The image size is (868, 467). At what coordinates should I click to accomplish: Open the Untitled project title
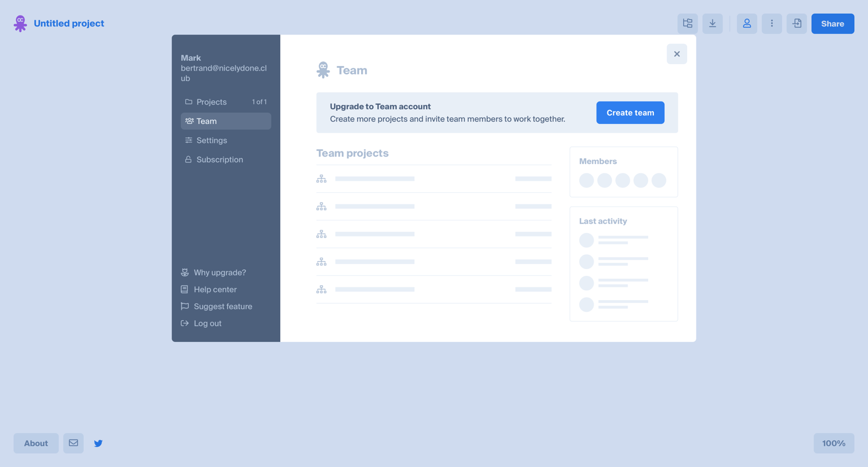pos(69,24)
